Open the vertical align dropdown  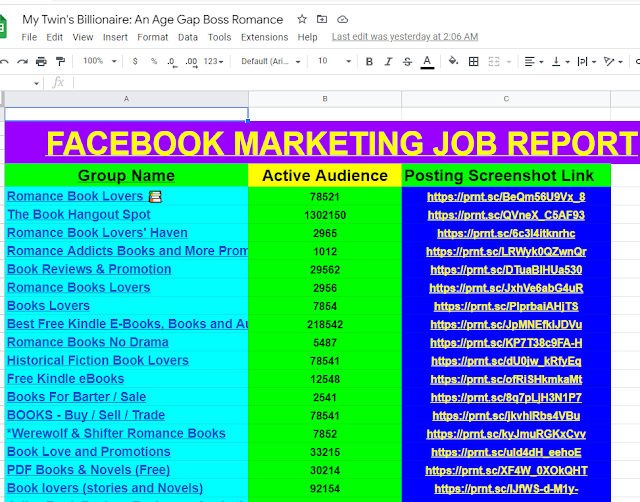[x=560, y=62]
